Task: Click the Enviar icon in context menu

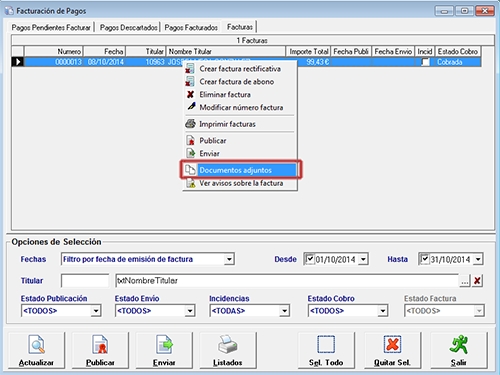Action: [190, 153]
